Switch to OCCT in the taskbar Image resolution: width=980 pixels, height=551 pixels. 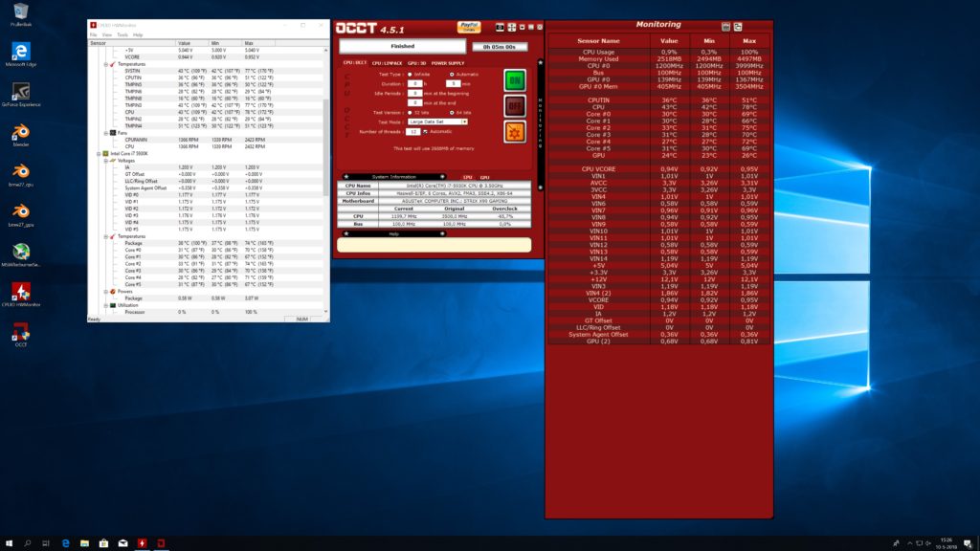[161, 543]
